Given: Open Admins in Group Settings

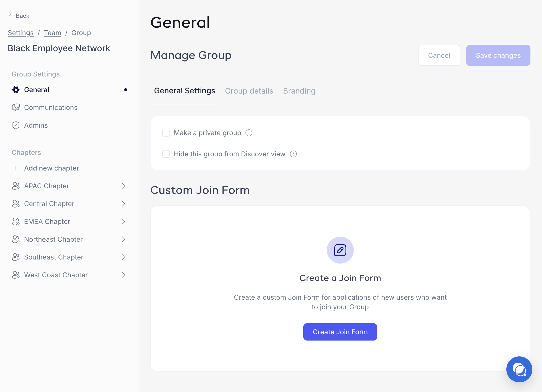Looking at the screenshot, I should (69, 125).
